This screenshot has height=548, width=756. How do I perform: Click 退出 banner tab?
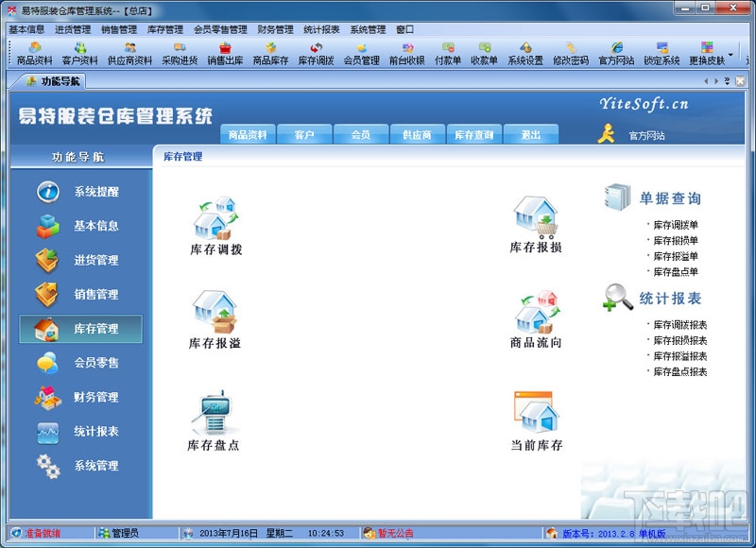pos(531,134)
